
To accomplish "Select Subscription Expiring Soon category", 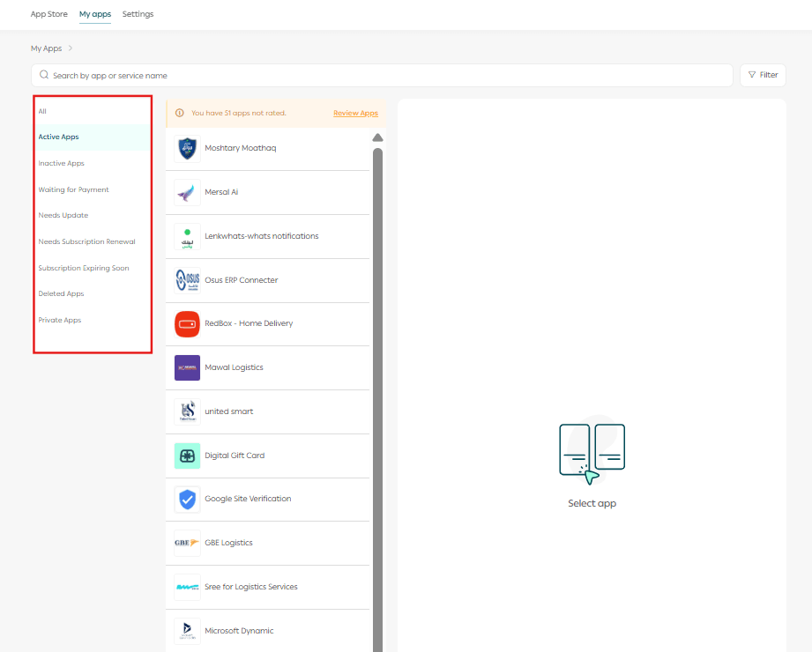I will pyautogui.click(x=84, y=268).
